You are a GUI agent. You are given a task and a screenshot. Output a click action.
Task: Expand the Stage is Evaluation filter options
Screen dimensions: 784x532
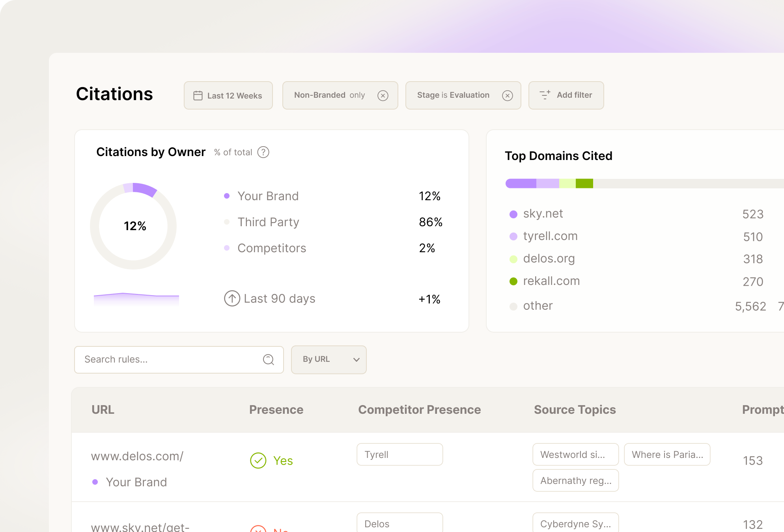coord(453,95)
